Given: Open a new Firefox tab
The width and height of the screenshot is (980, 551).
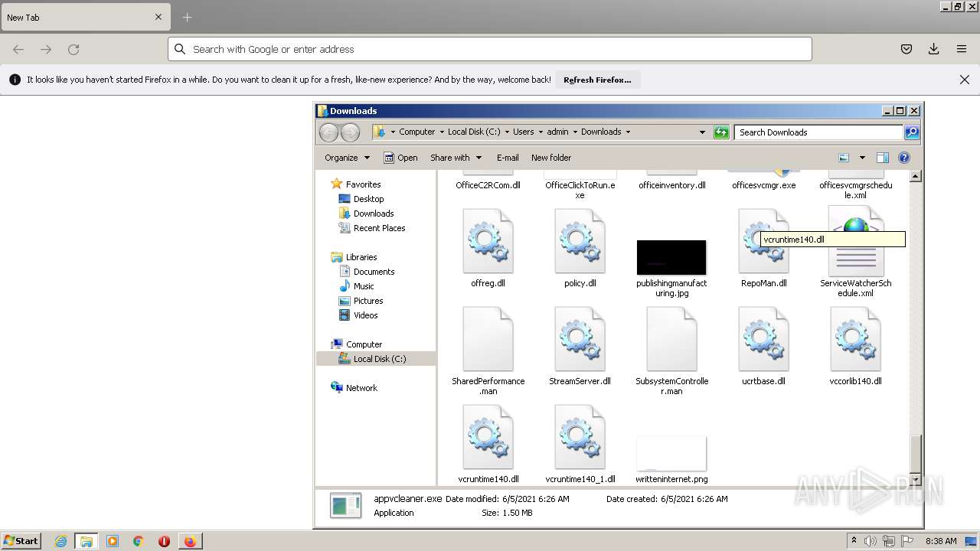Looking at the screenshot, I should (x=188, y=17).
